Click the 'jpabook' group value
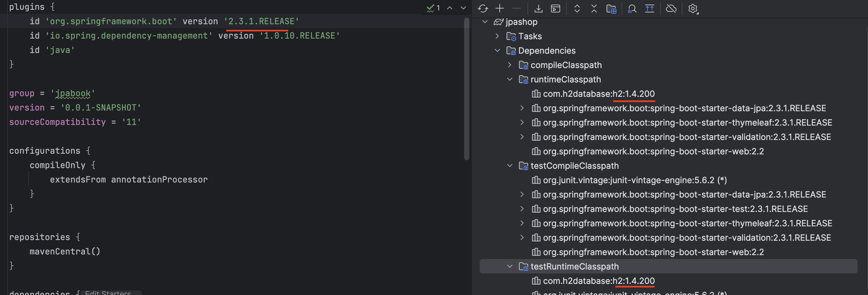Viewport: 868px width, 295px height. [x=73, y=94]
